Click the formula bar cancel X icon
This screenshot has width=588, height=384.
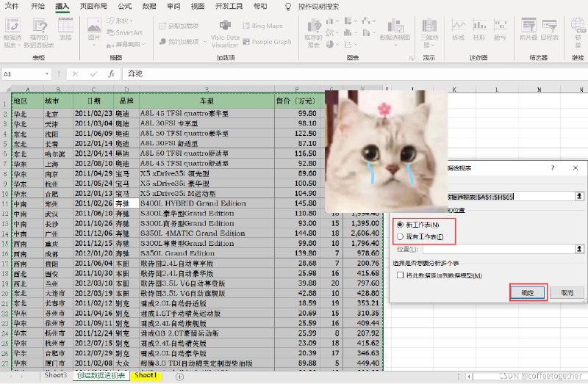(75, 74)
